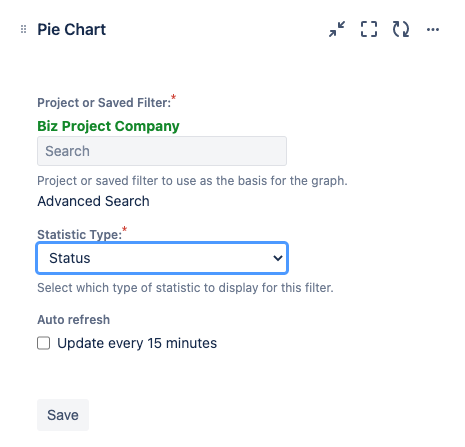Open the Advanced Search link
The height and width of the screenshot is (447, 465).
click(93, 201)
